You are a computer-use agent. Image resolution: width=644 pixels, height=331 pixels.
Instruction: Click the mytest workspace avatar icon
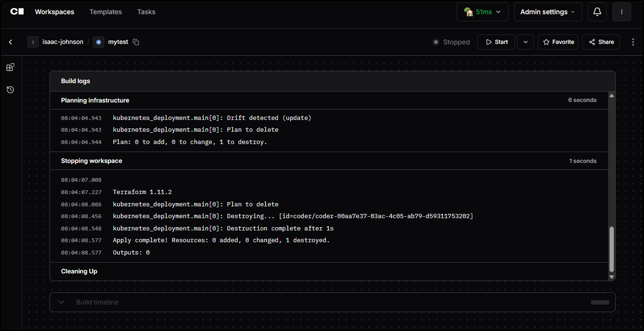99,42
